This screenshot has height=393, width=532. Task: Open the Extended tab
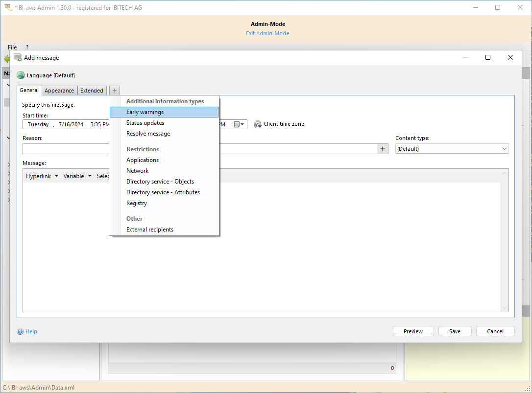[x=92, y=91]
